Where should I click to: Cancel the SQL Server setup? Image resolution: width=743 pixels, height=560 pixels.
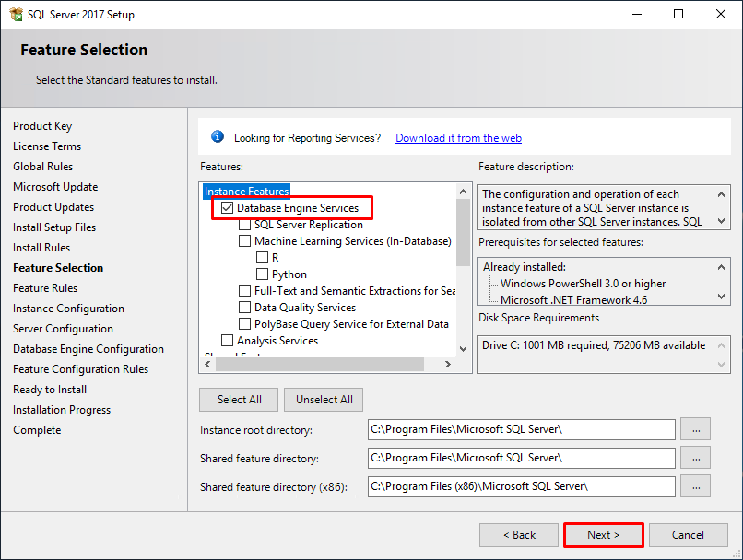coord(688,535)
